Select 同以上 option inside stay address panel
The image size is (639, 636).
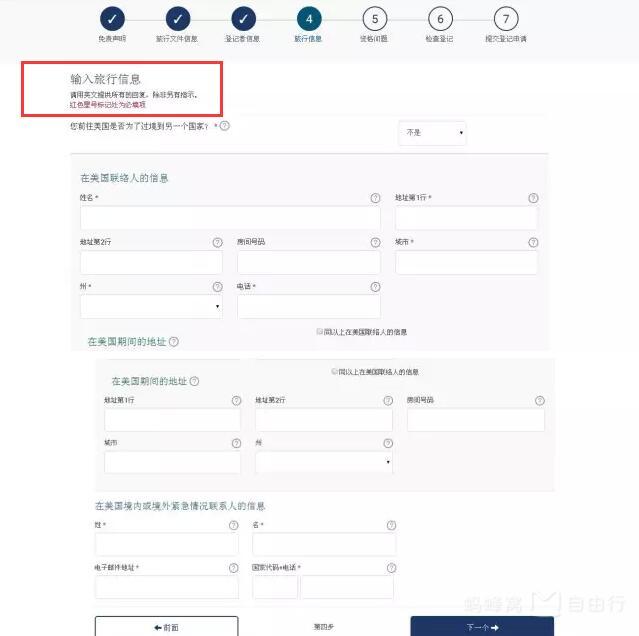334,371
